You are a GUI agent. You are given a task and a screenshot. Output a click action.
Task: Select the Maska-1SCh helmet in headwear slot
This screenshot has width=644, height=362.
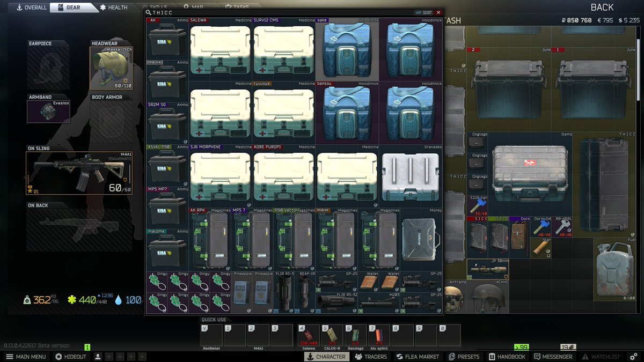[x=111, y=68]
